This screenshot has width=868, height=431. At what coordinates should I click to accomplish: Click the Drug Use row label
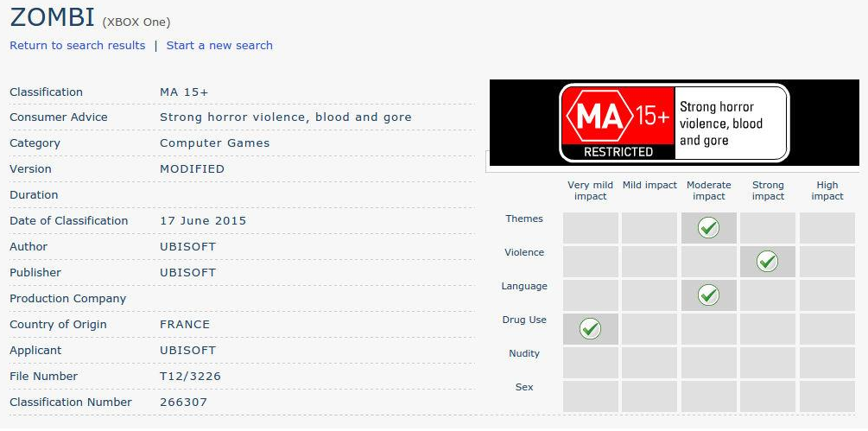(x=524, y=320)
